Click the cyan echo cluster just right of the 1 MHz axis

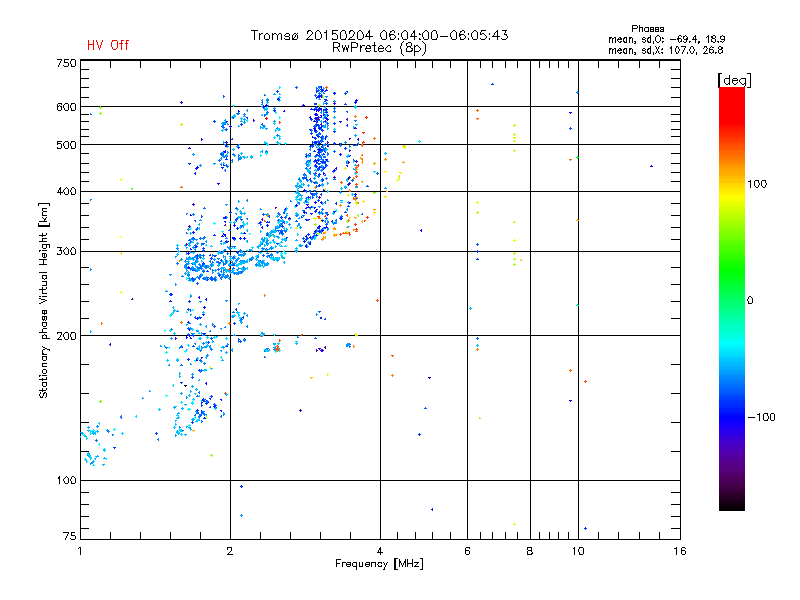93,444
